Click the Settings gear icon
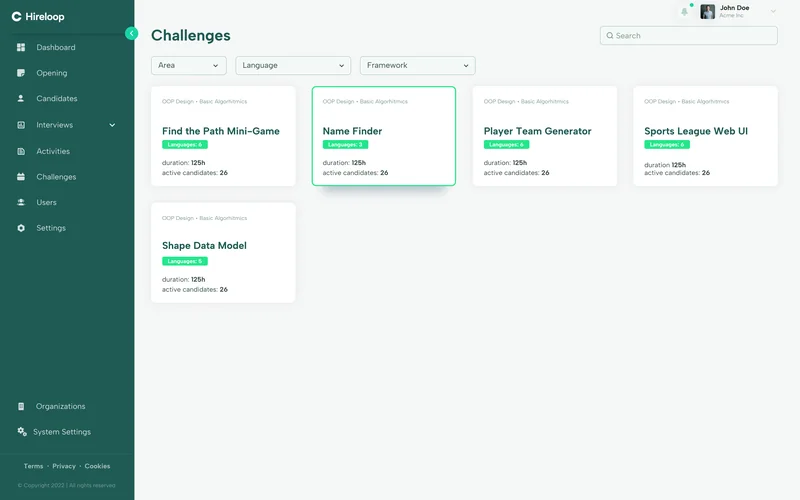The image size is (800, 500). [x=21, y=228]
